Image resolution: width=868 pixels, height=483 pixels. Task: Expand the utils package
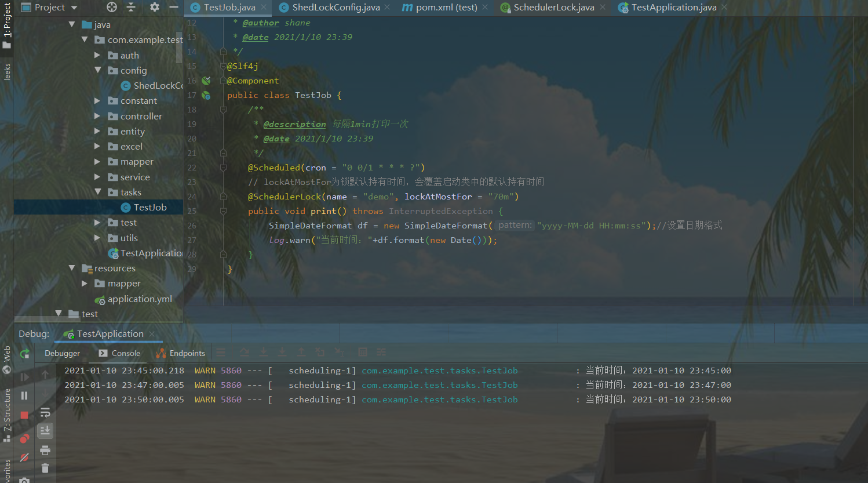click(x=97, y=238)
